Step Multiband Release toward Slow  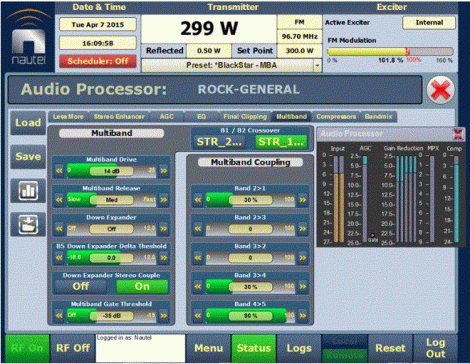point(59,200)
